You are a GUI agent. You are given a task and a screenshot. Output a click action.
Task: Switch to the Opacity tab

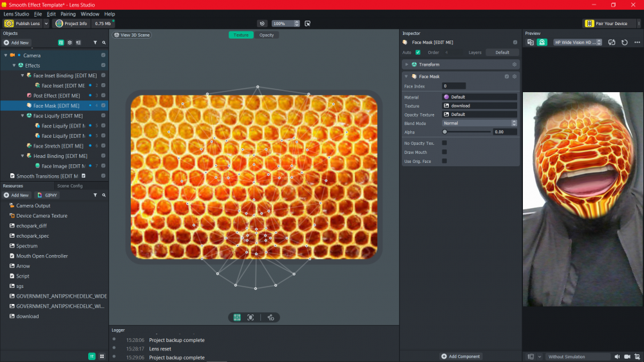[267, 35]
